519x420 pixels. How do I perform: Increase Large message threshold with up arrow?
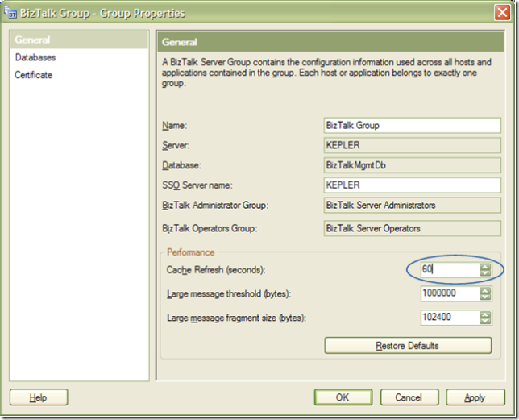(485, 290)
